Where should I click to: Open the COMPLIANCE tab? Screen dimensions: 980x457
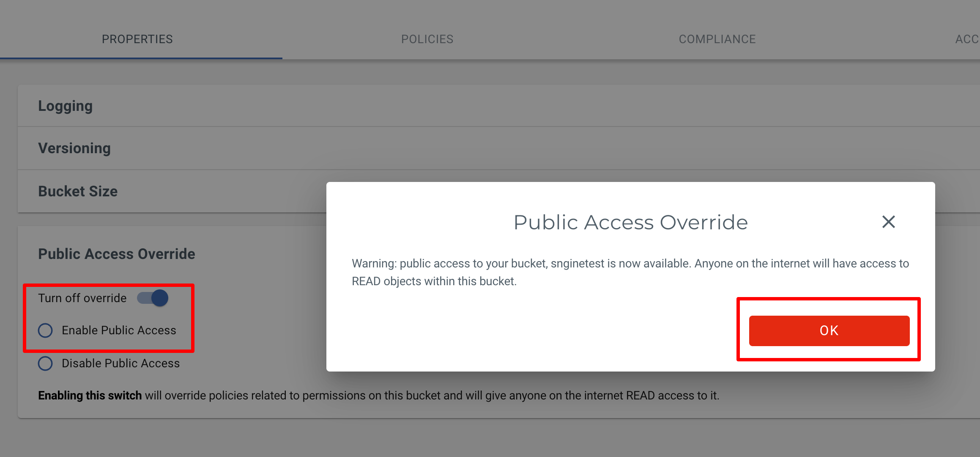click(x=717, y=39)
